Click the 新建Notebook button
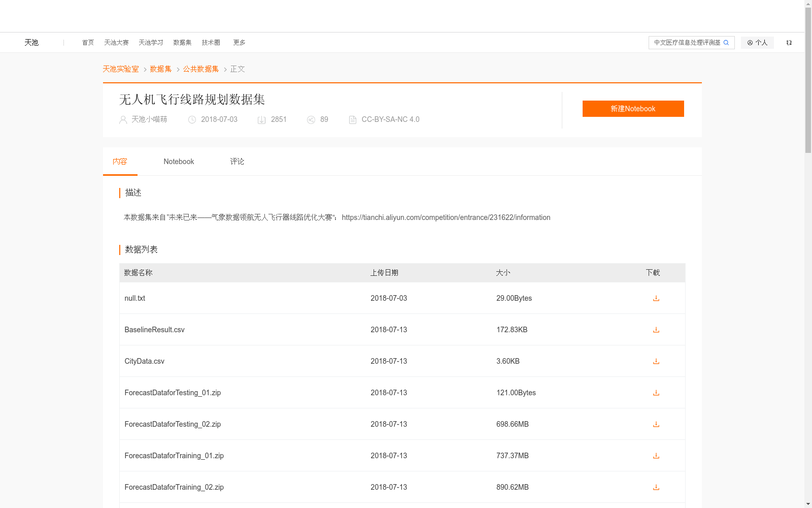 pos(633,109)
